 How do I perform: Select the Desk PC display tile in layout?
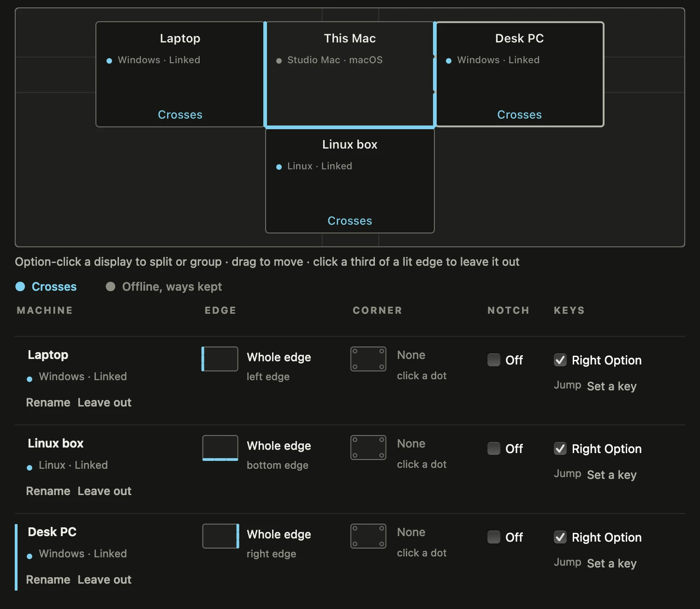(x=520, y=74)
